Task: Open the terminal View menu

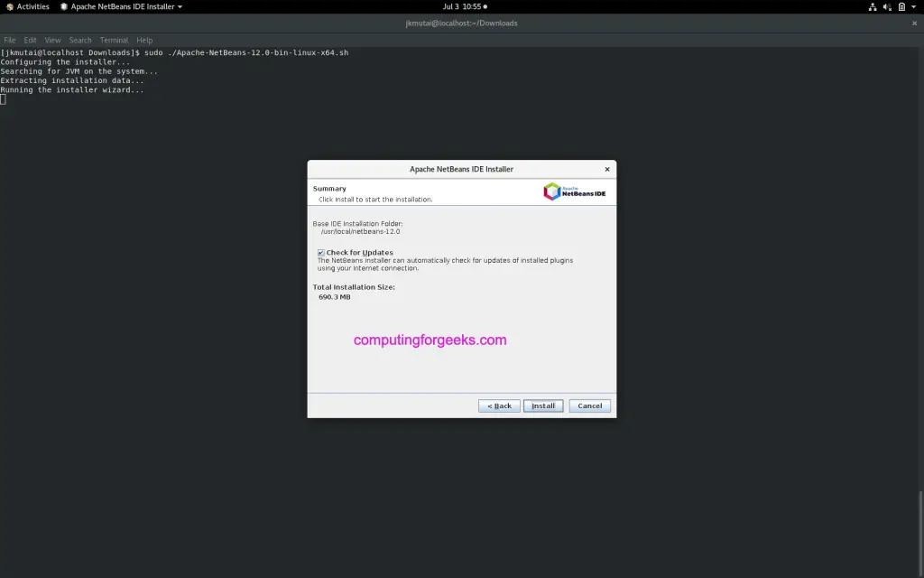Action: [x=52, y=40]
